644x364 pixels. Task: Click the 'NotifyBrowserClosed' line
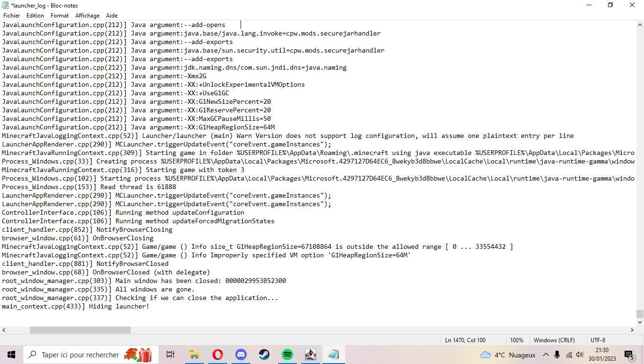click(x=85, y=264)
